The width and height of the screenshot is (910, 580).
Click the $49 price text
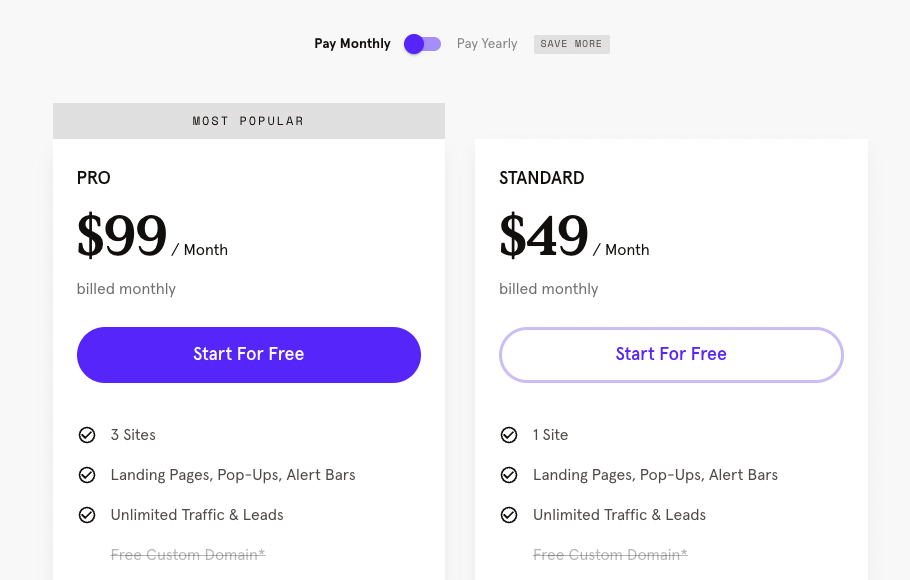pyautogui.click(x=544, y=235)
